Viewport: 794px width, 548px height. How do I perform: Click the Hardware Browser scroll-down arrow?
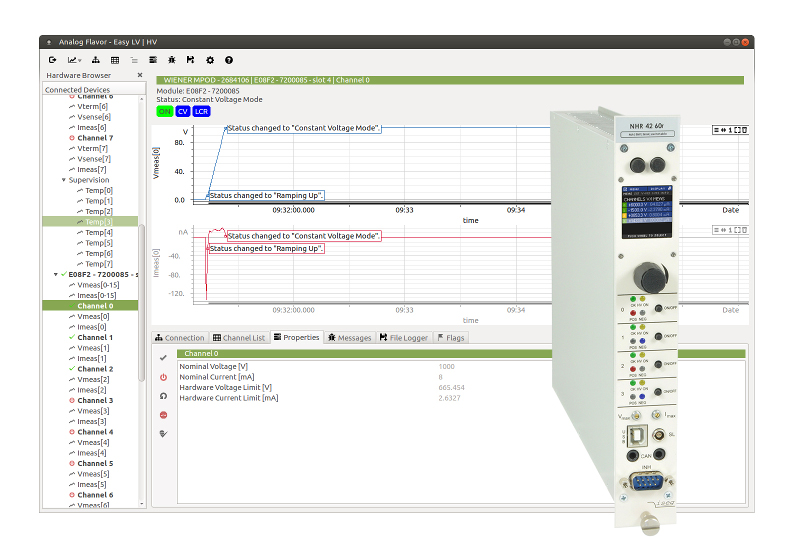(142, 504)
